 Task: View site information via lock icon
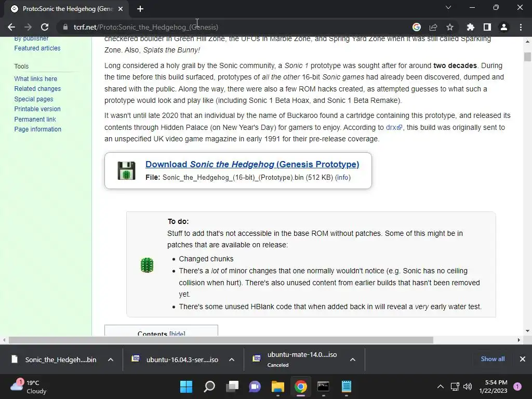65,27
